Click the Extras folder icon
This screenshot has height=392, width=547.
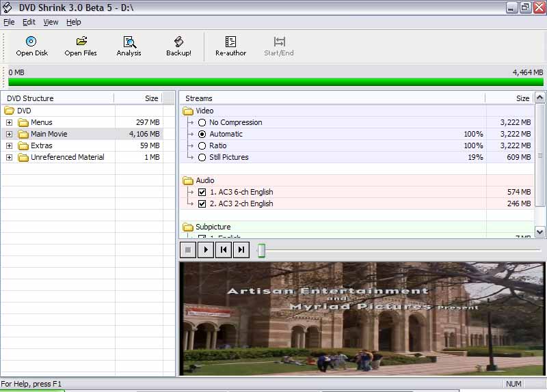pos(23,145)
